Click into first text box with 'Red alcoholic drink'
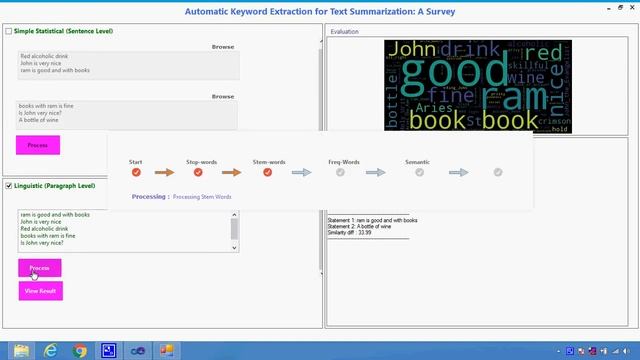This screenshot has width=640, height=360. [129, 65]
